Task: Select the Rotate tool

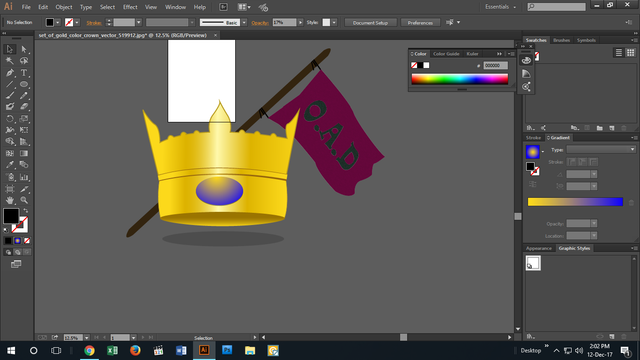Action: click(x=9, y=119)
